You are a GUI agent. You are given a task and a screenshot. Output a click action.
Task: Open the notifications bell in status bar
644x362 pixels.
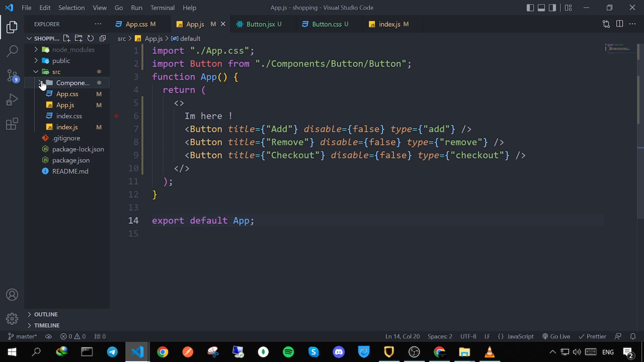[633, 336]
